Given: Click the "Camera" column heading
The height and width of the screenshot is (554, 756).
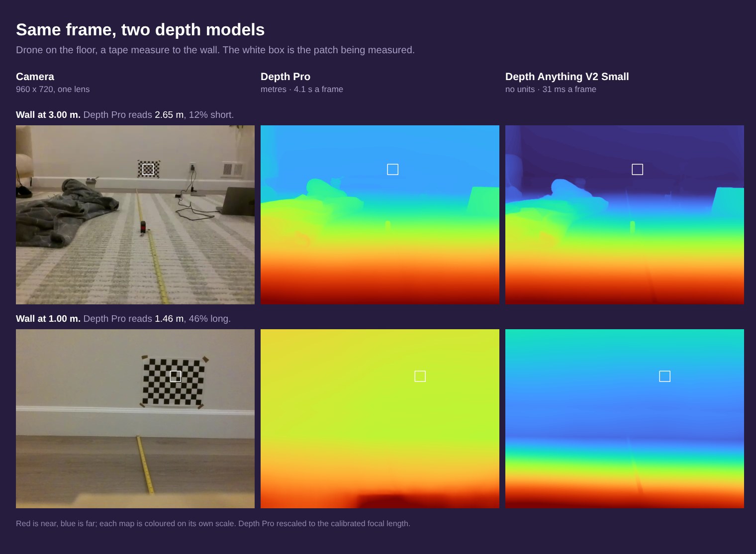Looking at the screenshot, I should point(35,77).
